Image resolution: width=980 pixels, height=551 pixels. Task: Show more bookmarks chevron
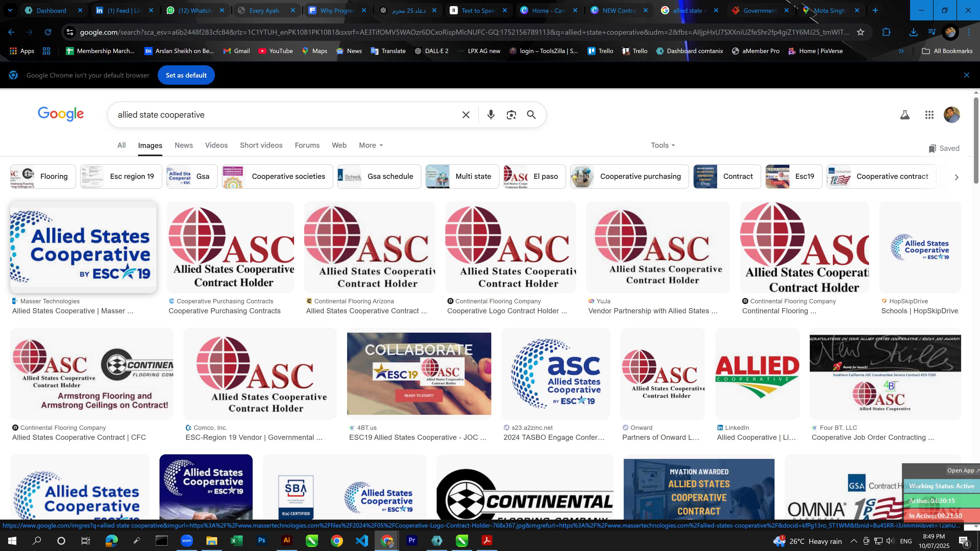[901, 51]
